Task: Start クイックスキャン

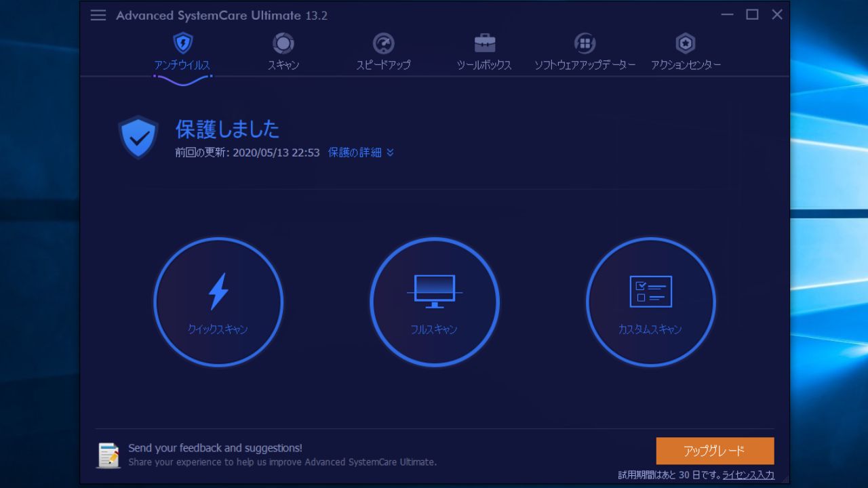Action: click(x=218, y=302)
